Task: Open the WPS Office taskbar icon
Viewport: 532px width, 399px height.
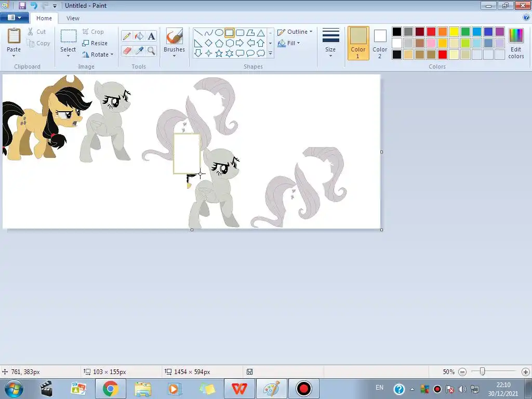Action: (239, 389)
